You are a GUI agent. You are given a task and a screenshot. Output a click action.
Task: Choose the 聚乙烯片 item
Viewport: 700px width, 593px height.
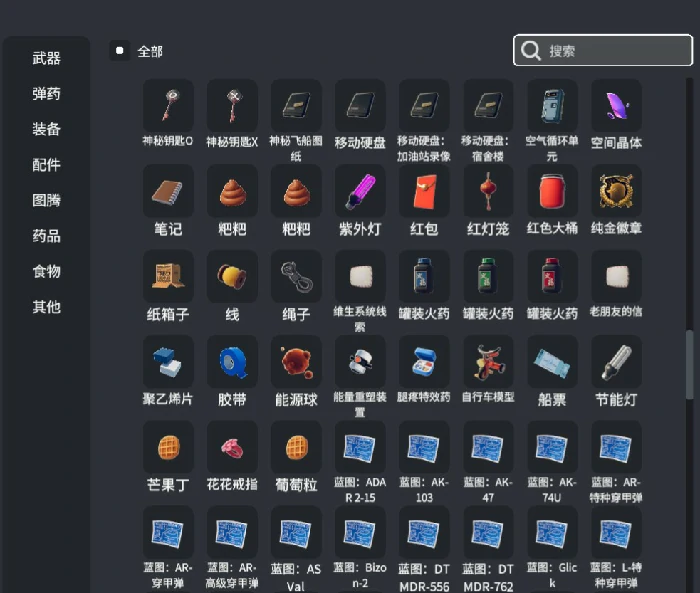[168, 362]
